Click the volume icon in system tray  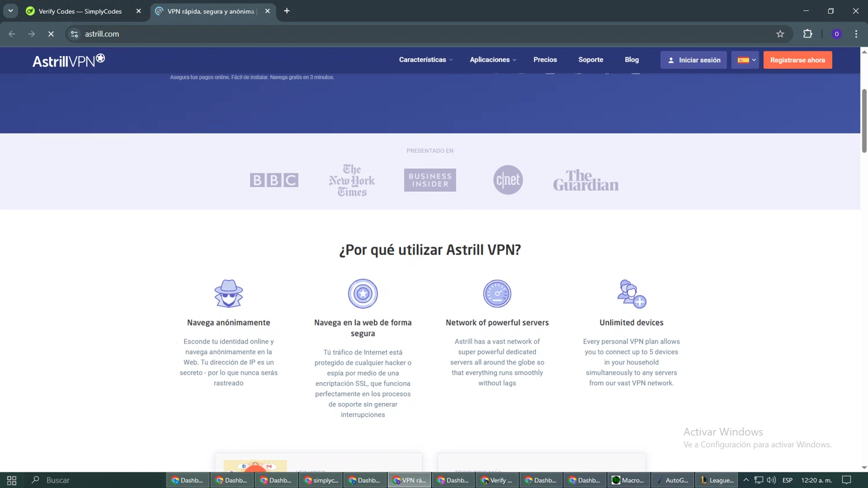[771, 480]
